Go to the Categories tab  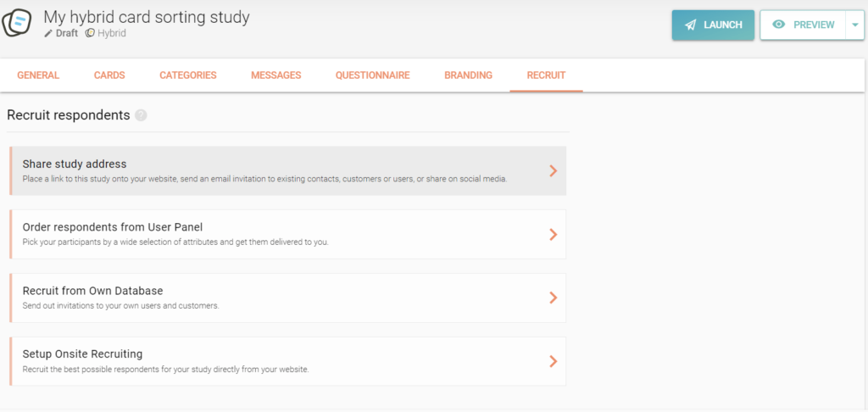[x=188, y=75]
